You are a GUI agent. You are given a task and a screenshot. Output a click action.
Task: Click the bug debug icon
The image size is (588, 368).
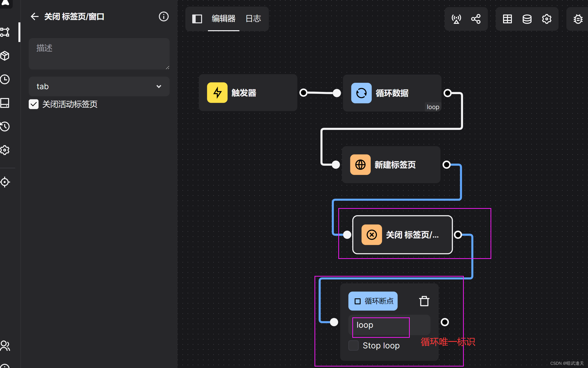click(578, 19)
